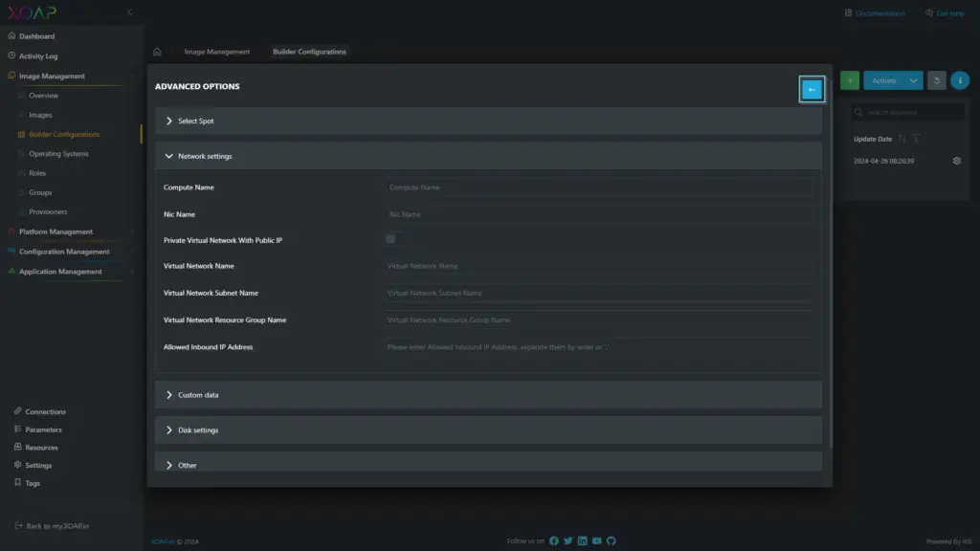Open the Twitter footer icon

click(568, 541)
